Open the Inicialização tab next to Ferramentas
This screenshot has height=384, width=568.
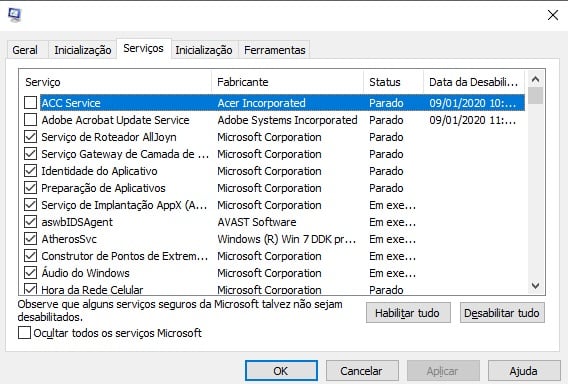point(204,50)
